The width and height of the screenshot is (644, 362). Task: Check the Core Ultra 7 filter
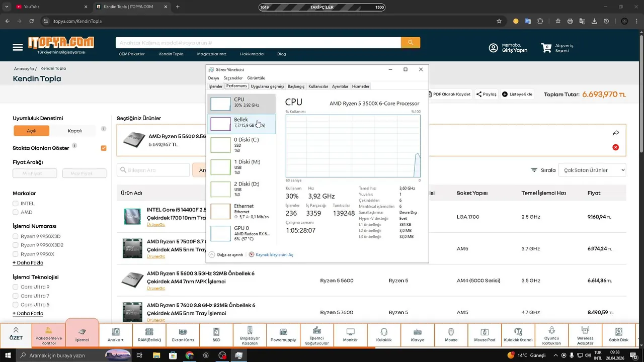pyautogui.click(x=16, y=296)
